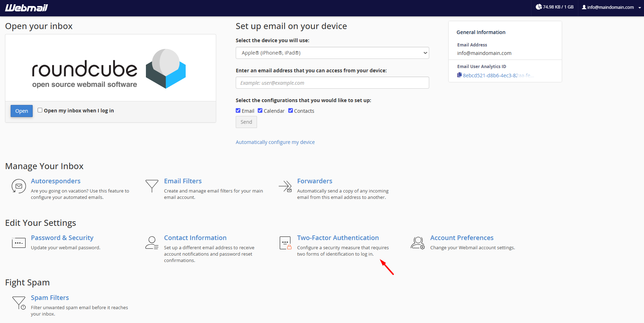Screen dimensions: 644x323
Task: Enable Open my inbox when I log in
Action: pyautogui.click(x=40, y=110)
